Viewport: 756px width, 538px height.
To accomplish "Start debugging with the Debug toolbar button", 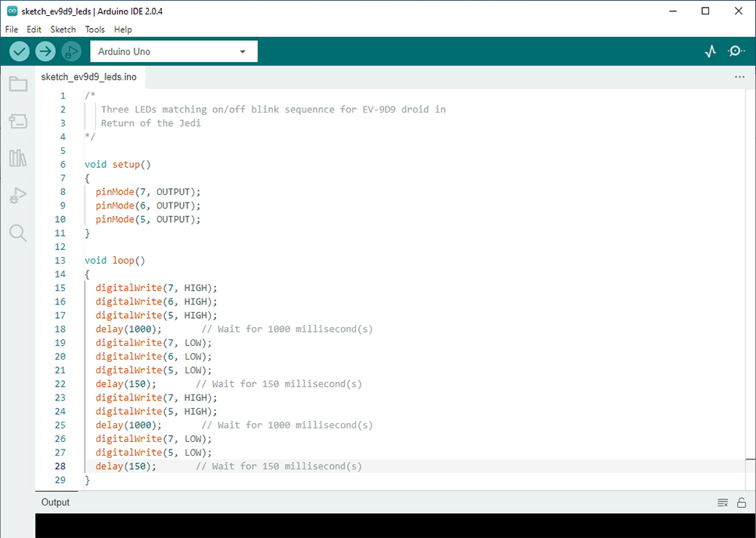I will coord(71,51).
